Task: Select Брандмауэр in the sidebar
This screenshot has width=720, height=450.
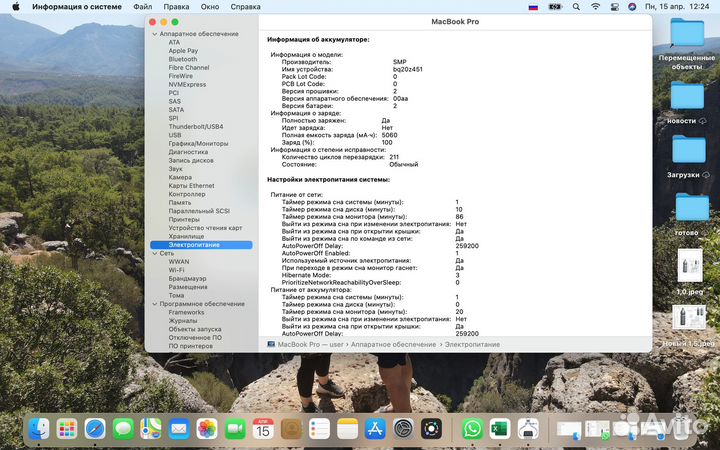Action: tap(187, 279)
